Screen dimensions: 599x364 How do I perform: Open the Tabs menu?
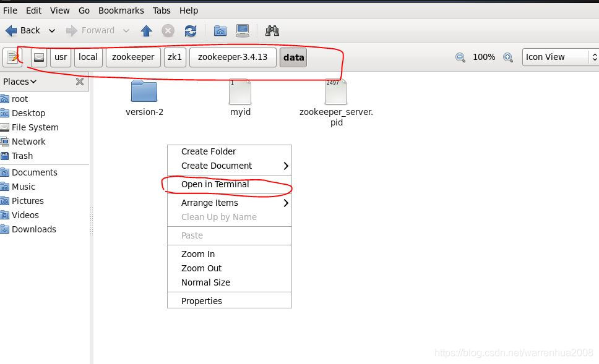[162, 11]
